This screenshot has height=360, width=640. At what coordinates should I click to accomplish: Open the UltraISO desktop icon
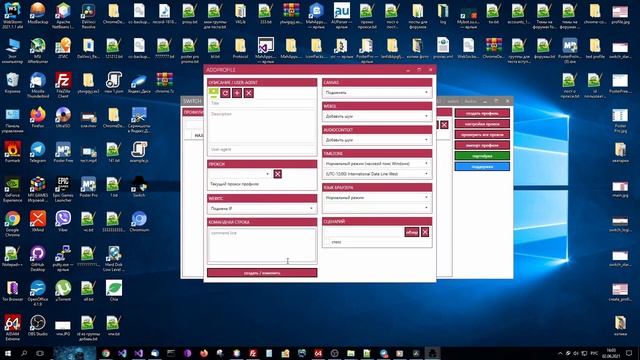click(x=63, y=118)
